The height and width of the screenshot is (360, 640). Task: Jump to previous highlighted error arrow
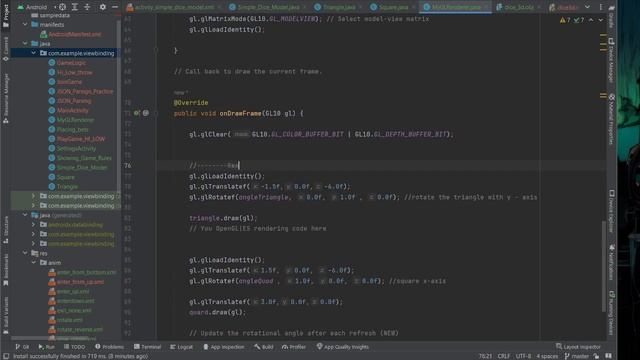click(591, 20)
